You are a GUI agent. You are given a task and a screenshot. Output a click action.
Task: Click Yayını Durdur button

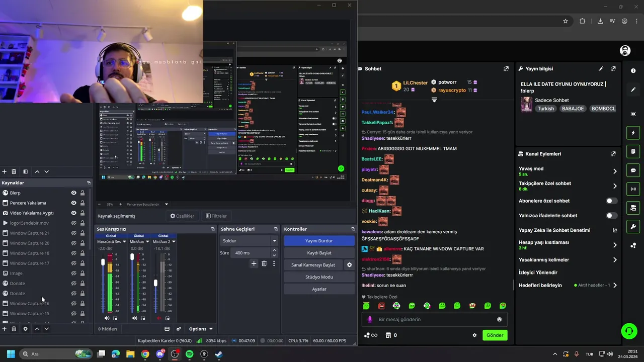coord(319,241)
